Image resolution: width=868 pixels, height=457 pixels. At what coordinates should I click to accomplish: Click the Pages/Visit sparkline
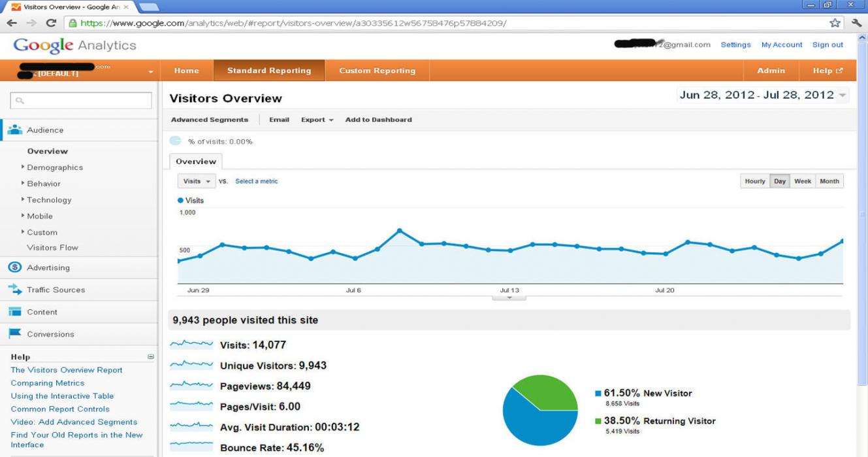tap(191, 406)
